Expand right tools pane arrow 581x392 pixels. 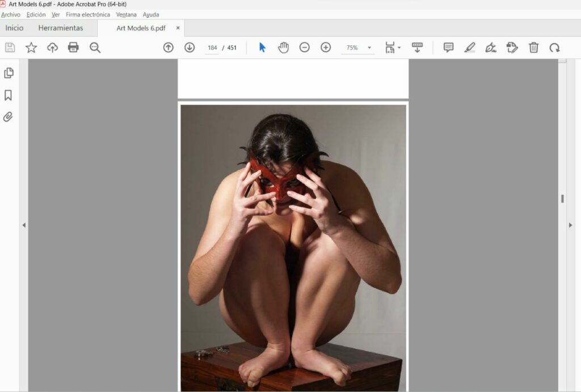[571, 225]
